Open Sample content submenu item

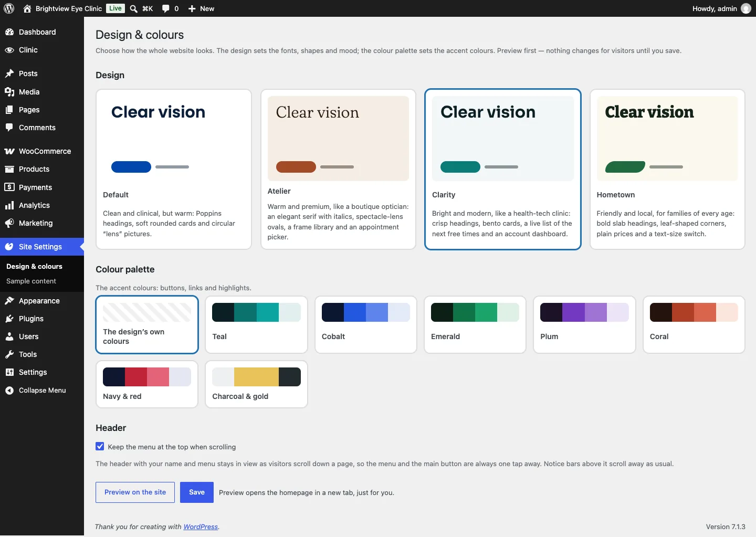31,281
